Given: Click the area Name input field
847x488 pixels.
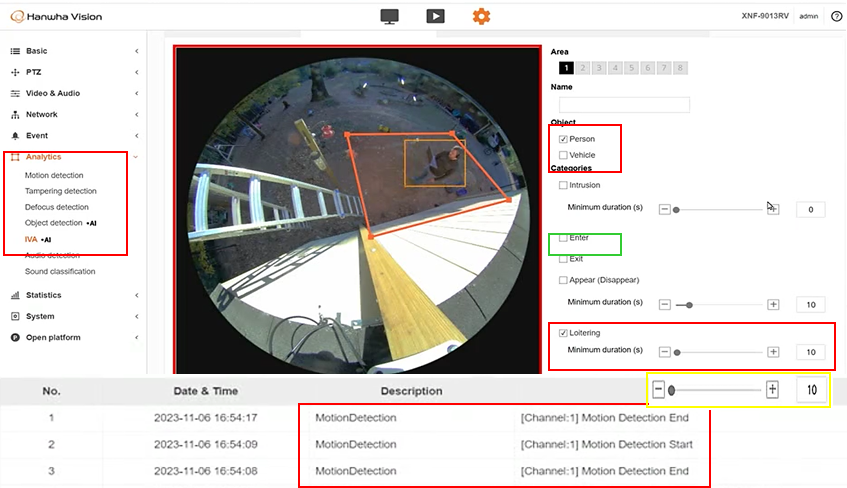Looking at the screenshot, I should [x=624, y=104].
